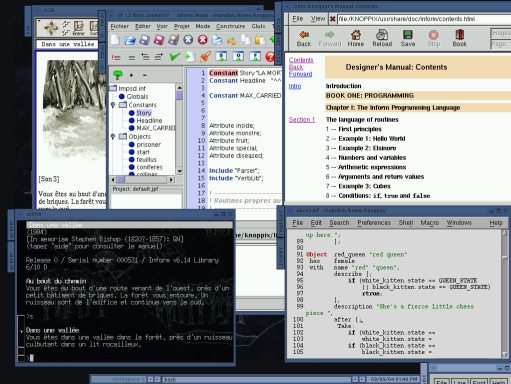Open the View menu in browser
Screen dimensions: 511x384
(318, 19)
